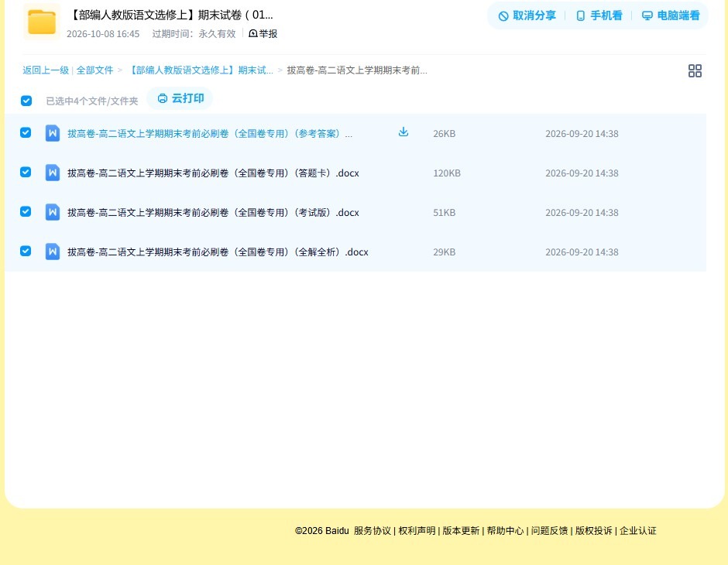Open the 参考答案 document file name

pyautogui.click(x=210, y=134)
